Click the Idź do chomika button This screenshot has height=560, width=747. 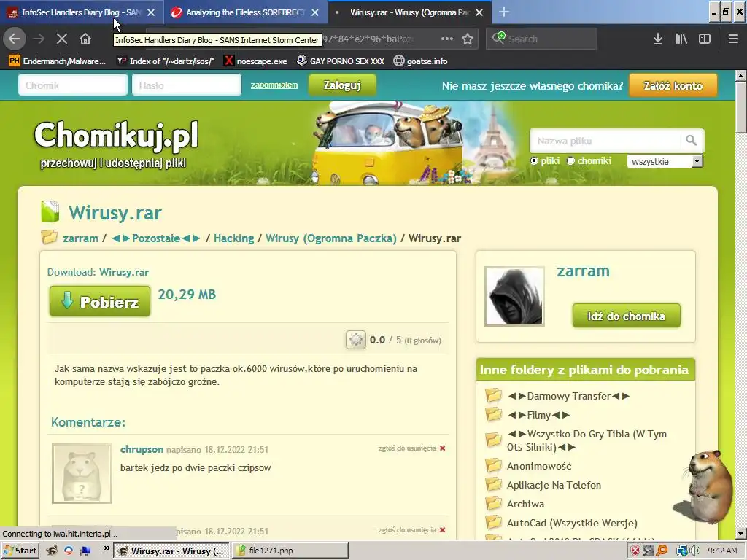(x=627, y=316)
